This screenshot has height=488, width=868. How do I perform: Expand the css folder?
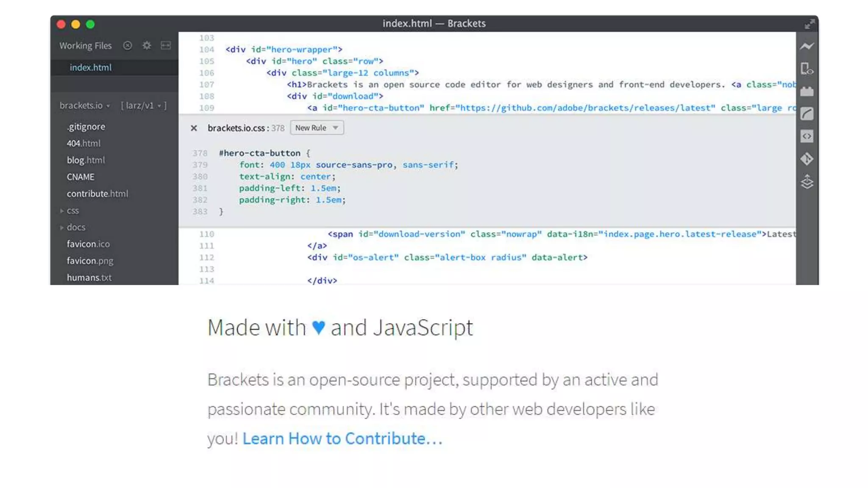(x=72, y=211)
